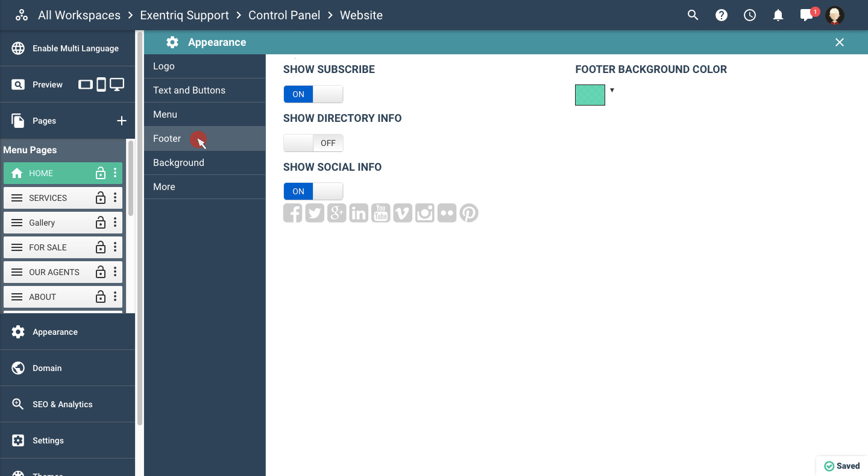Open SEO & Analytics settings
Image resolution: width=868 pixels, height=476 pixels.
pyautogui.click(x=63, y=404)
